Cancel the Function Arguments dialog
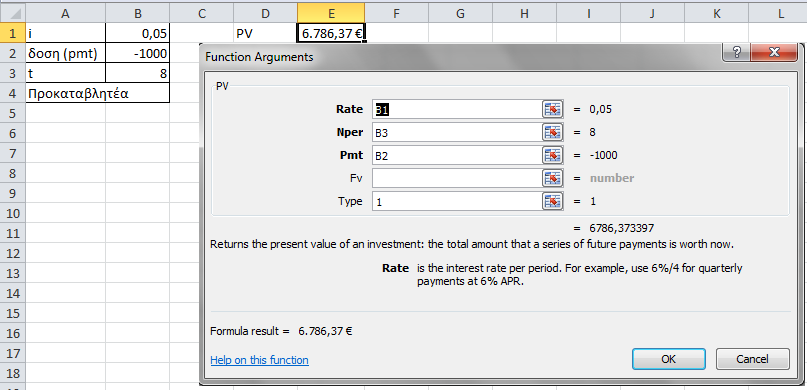The width and height of the screenshot is (807, 390). pyautogui.click(x=752, y=359)
